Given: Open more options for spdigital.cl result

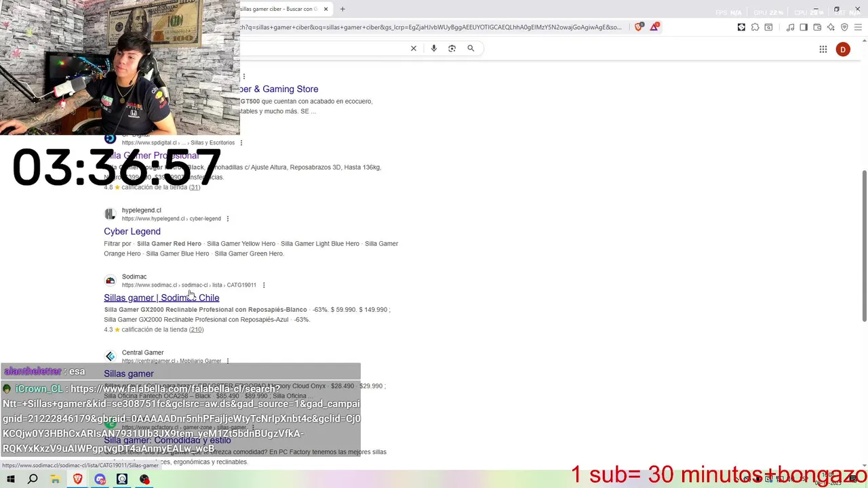Looking at the screenshot, I should pyautogui.click(x=241, y=143).
